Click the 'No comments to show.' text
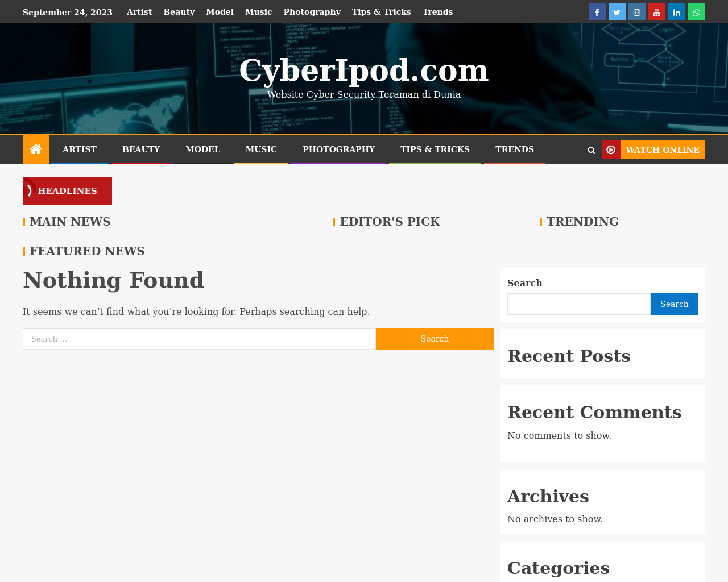Screen dimensions: 728x582 [x=559, y=435]
